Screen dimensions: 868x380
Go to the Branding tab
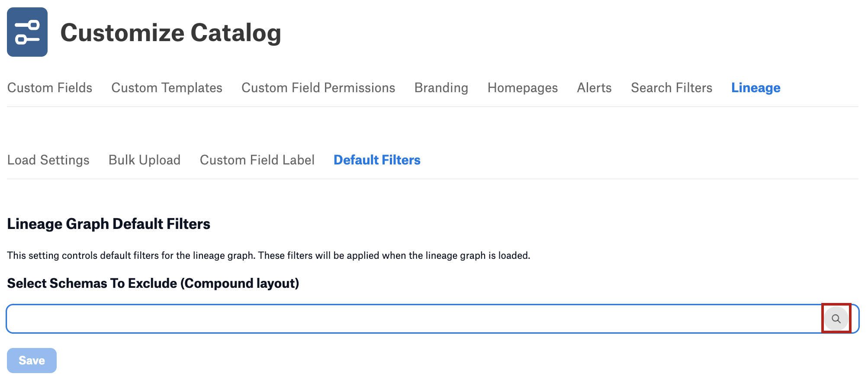point(441,88)
